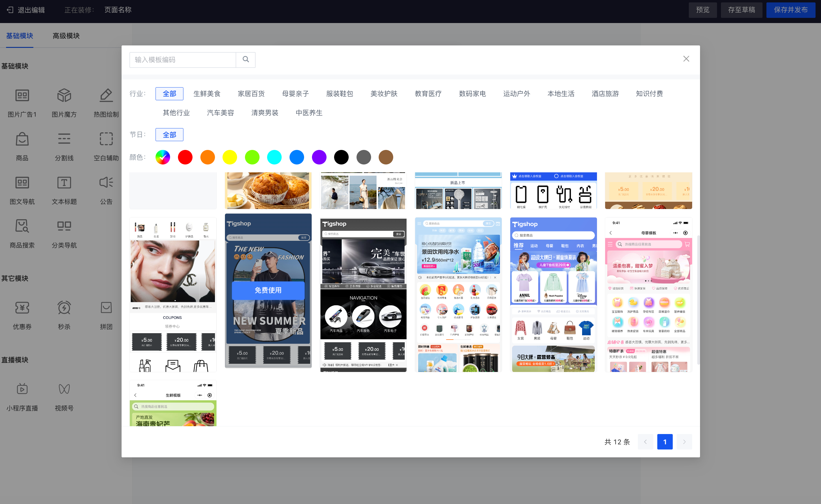Click the exit editing arrow icon
The height and width of the screenshot is (504, 821).
tap(10, 10)
